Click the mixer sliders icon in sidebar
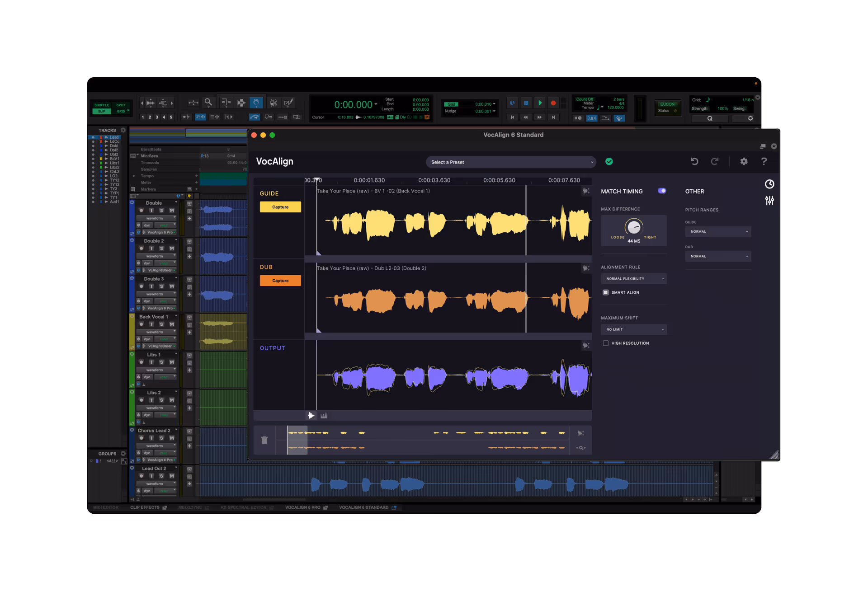 tap(769, 200)
